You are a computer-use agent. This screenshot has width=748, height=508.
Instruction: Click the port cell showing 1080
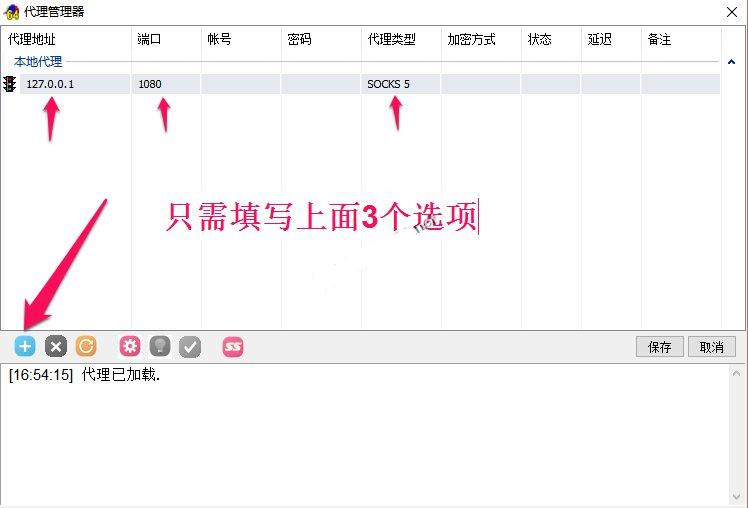tap(150, 84)
